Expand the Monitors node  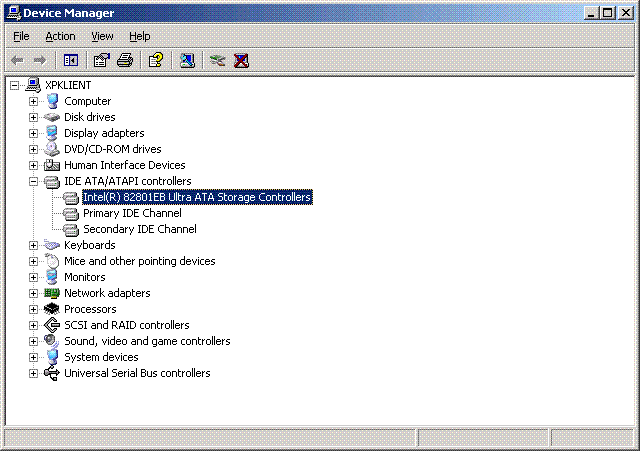pos(33,277)
